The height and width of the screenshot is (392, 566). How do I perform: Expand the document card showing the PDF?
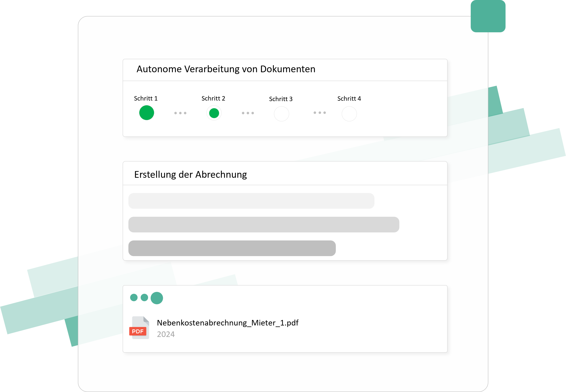[x=285, y=319]
